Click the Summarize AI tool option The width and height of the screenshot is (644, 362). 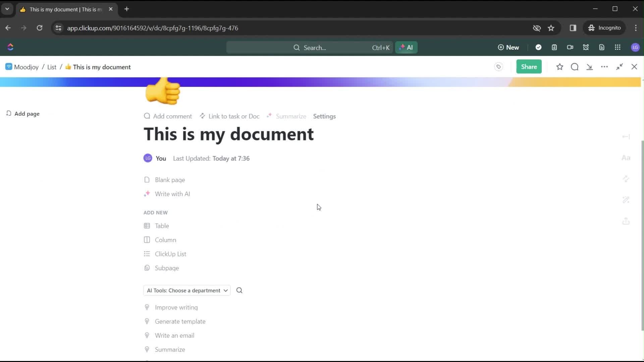[170, 350]
